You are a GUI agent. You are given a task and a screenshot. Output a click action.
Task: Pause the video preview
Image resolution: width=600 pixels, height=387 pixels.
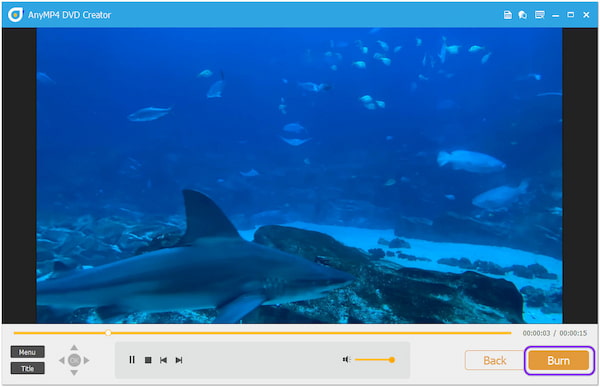(132, 360)
